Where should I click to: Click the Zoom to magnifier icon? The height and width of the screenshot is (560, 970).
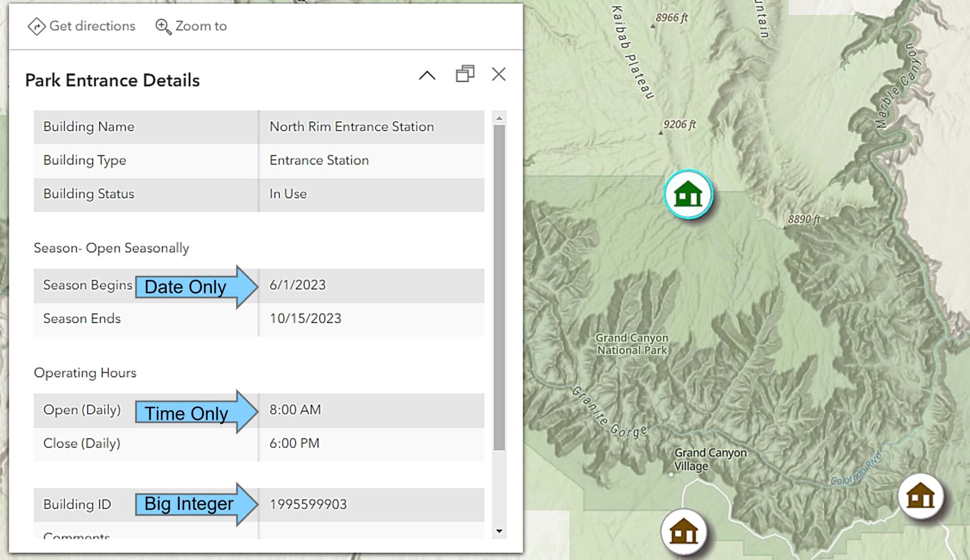tap(163, 26)
